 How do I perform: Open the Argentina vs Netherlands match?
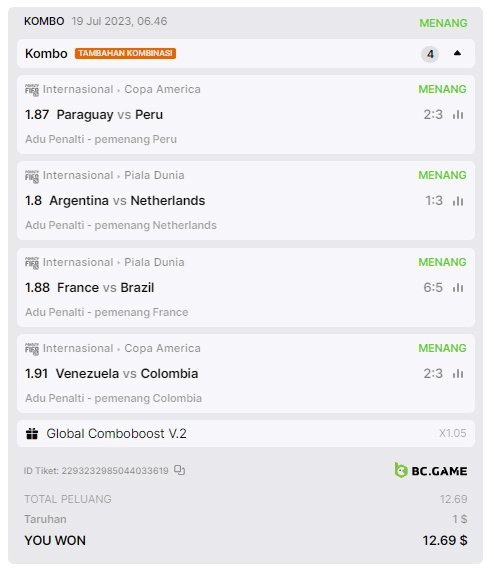[x=127, y=201]
